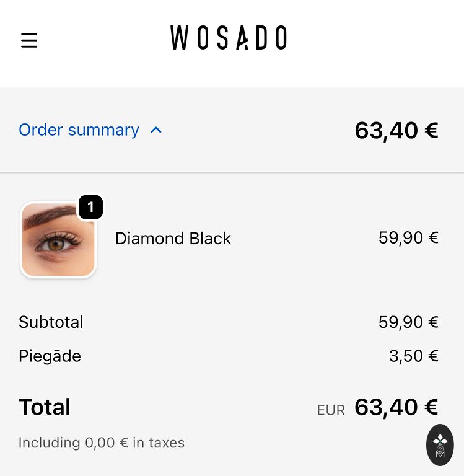The height and width of the screenshot is (476, 464).
Task: Click the Piegāde cost 3,50 €
Action: 413,356
